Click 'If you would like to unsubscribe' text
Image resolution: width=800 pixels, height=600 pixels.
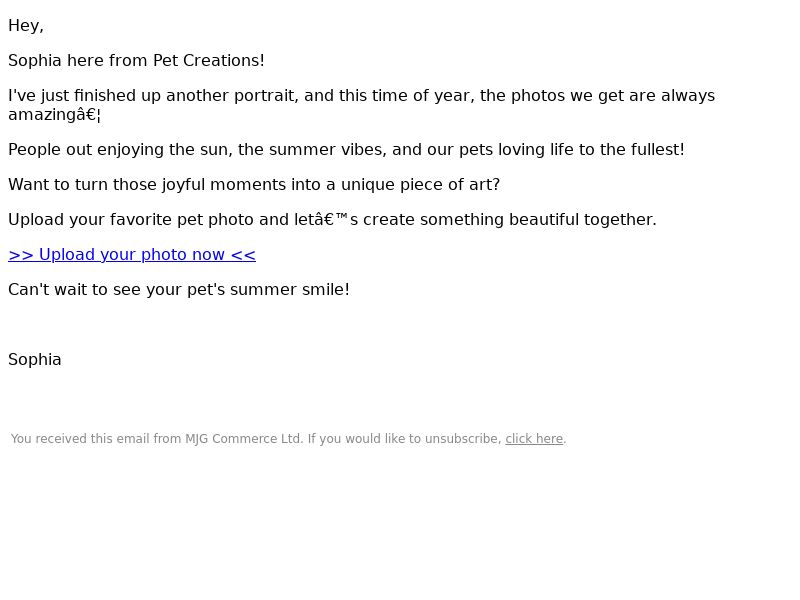(404, 439)
